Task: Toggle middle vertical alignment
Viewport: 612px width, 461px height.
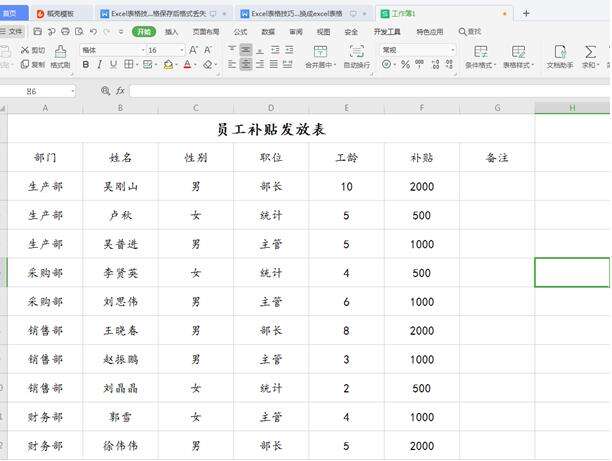Action: 246,50
